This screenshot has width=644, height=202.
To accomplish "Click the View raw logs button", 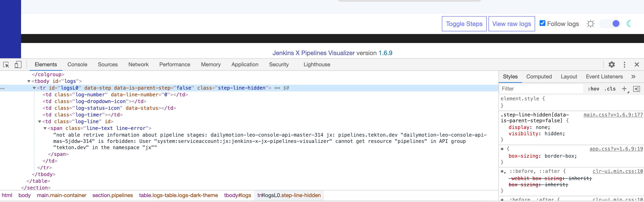I will pos(512,24).
